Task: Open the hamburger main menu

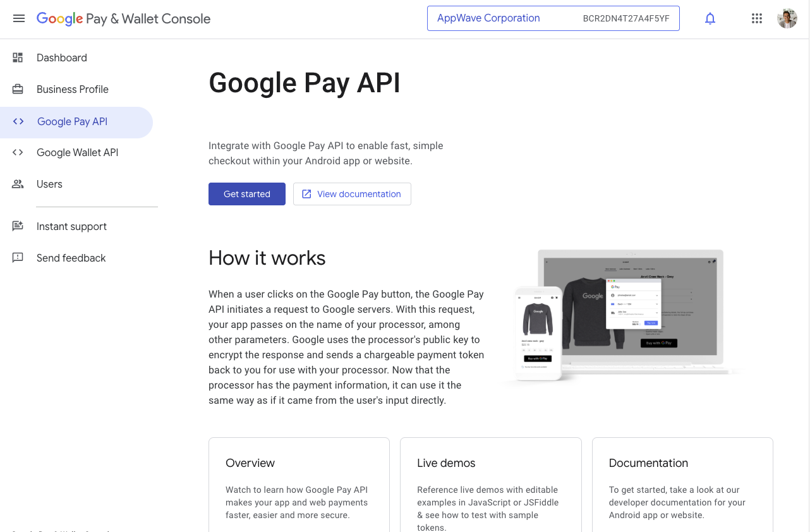Action: [x=19, y=19]
